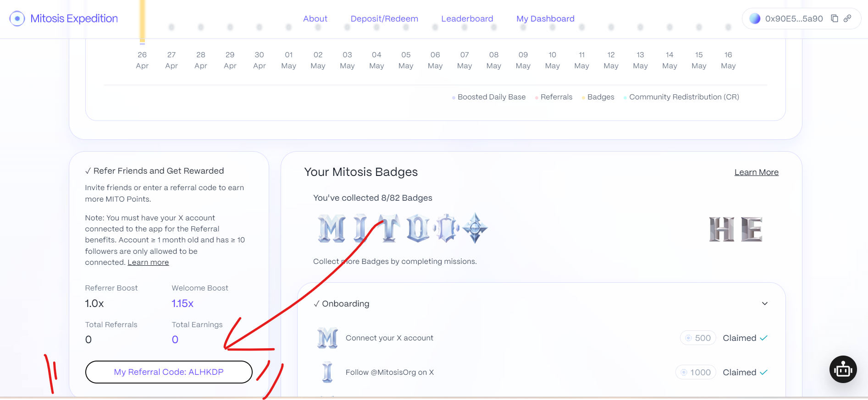Click the Your Mitosis Badges heading

pyautogui.click(x=361, y=172)
